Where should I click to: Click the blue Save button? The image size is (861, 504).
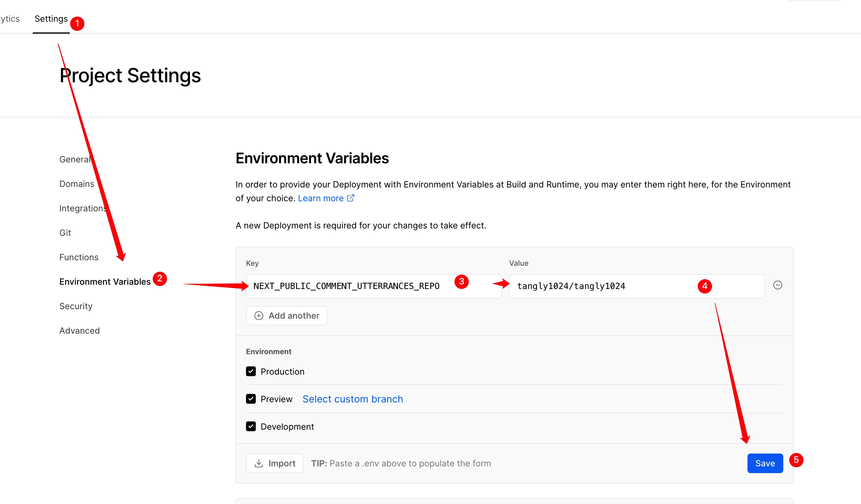[x=765, y=463]
